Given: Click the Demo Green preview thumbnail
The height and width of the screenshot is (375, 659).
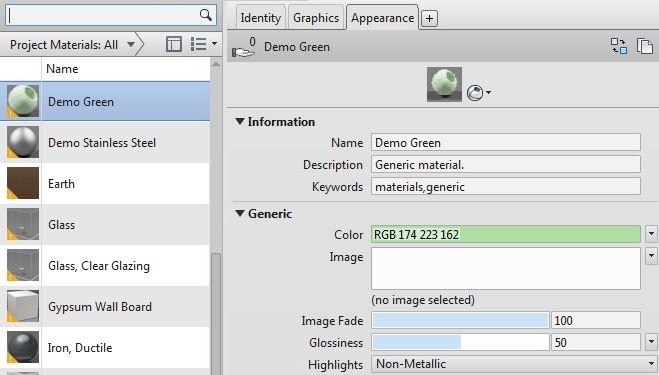Looking at the screenshot, I should click(x=444, y=84).
